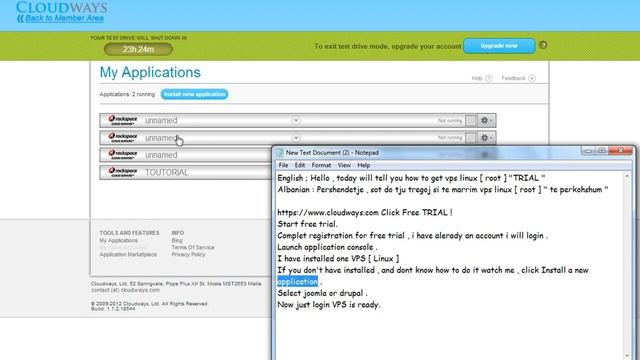Viewport: 640px width, 360px height.
Task: Click the line 'Select joomla or drupal .' in Notepad
Action: click(x=322, y=293)
